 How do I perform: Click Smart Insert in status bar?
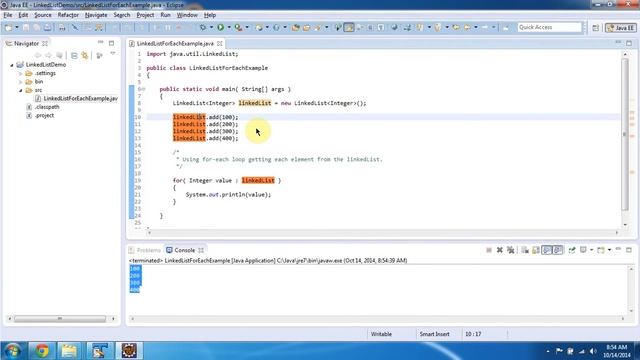pyautogui.click(x=434, y=334)
